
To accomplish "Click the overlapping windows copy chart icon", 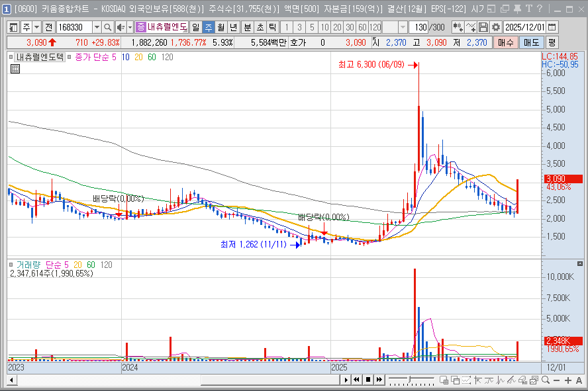I will (455, 380).
